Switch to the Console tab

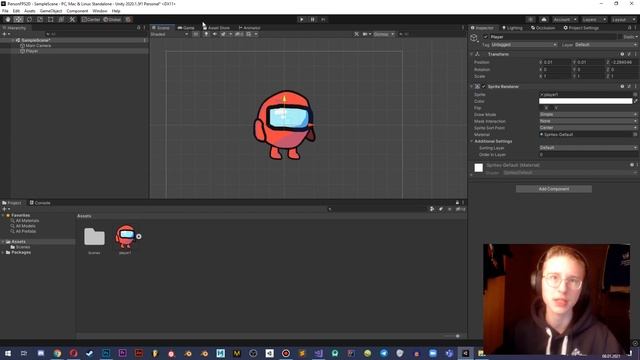pos(40,203)
